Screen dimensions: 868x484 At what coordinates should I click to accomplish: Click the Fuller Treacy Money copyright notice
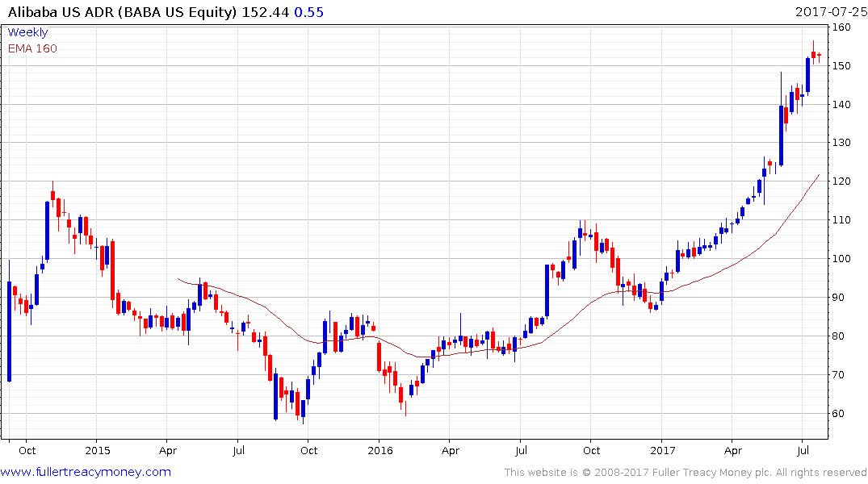(686, 473)
